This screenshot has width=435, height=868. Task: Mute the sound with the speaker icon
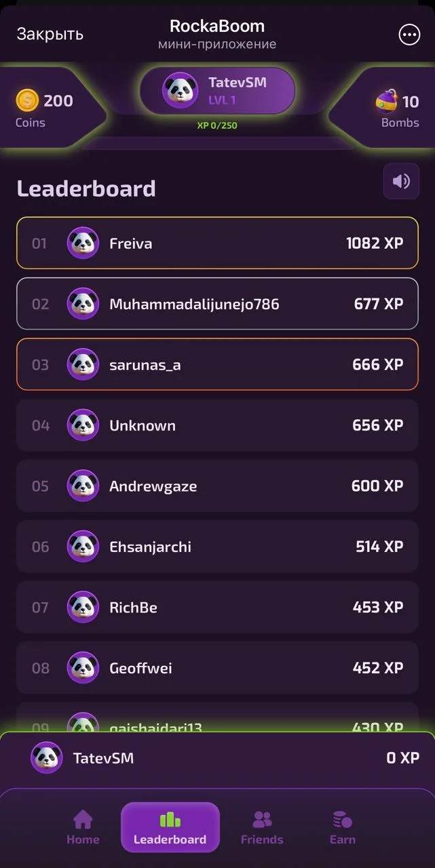401,181
